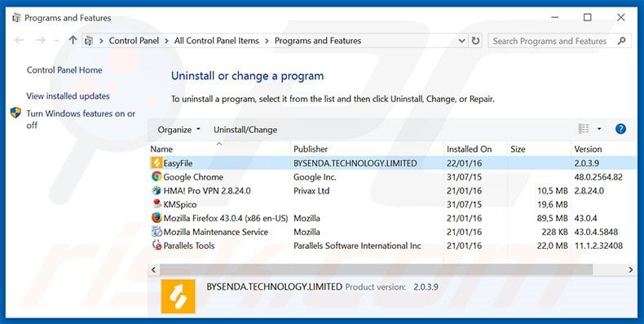
Task: Click the 89,5 MB size cell
Action: (x=552, y=218)
